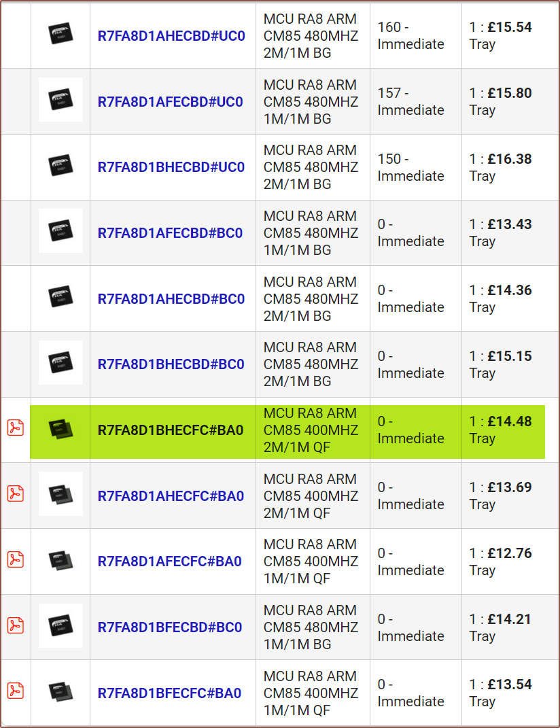Click chip thumbnail for R7FA8D1AHECBD#UC0
The image size is (560, 728).
pos(60,34)
